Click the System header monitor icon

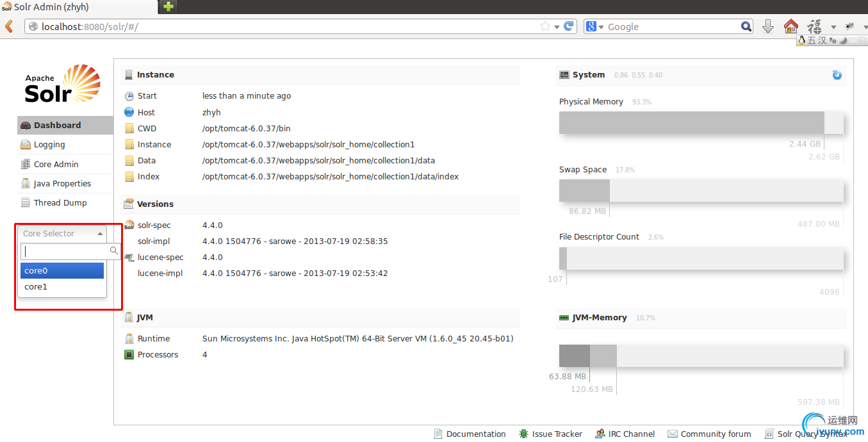point(564,75)
